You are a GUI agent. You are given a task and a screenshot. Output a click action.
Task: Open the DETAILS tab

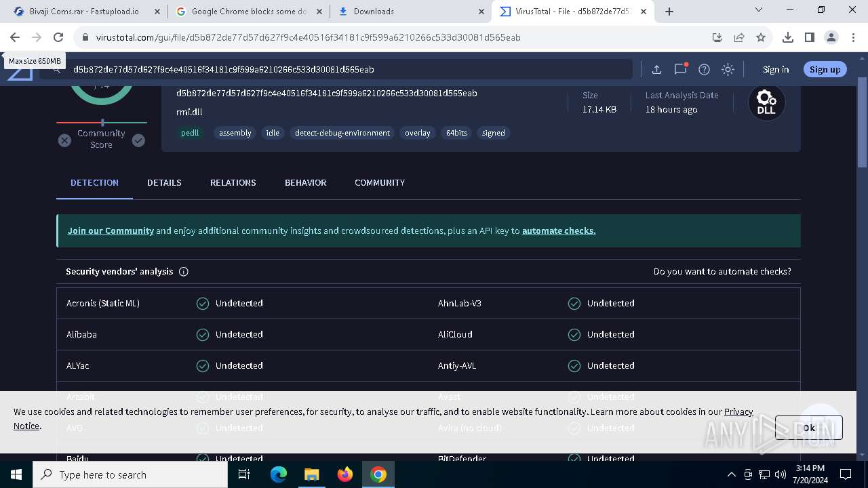coord(164,182)
